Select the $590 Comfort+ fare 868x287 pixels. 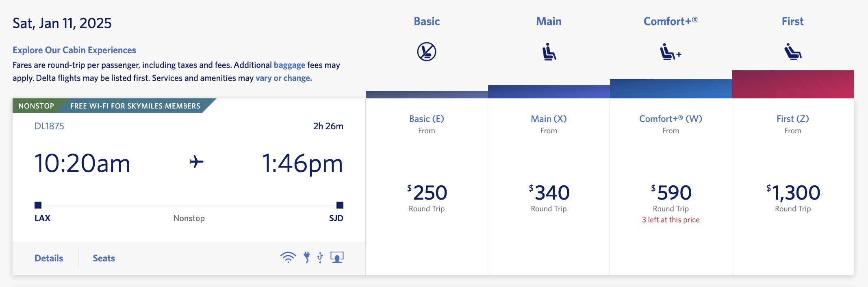pos(670,191)
